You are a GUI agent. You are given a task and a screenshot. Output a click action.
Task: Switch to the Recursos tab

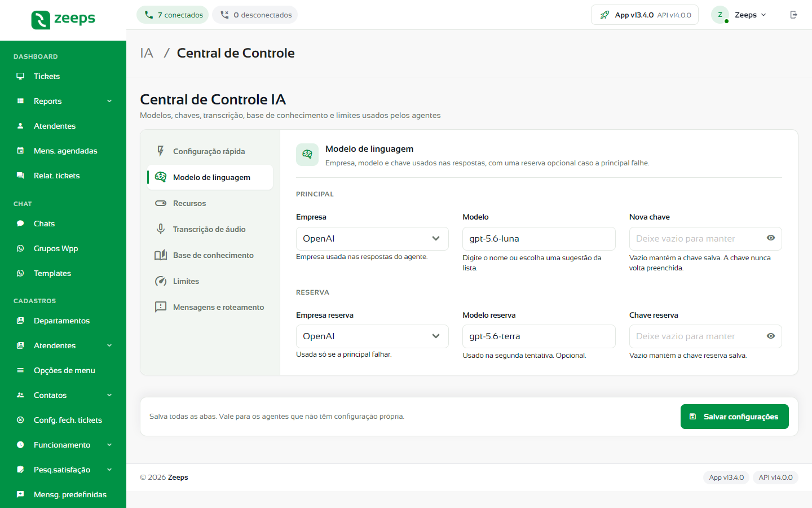tap(210, 203)
